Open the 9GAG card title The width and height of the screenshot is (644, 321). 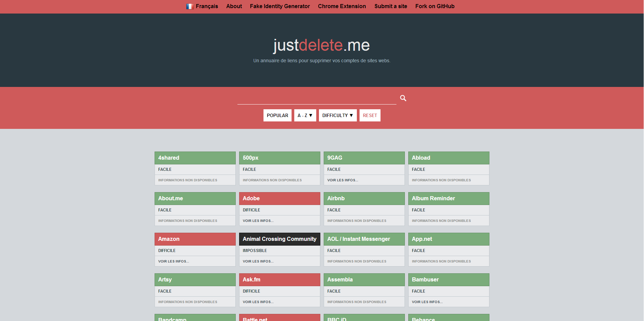[x=364, y=158]
